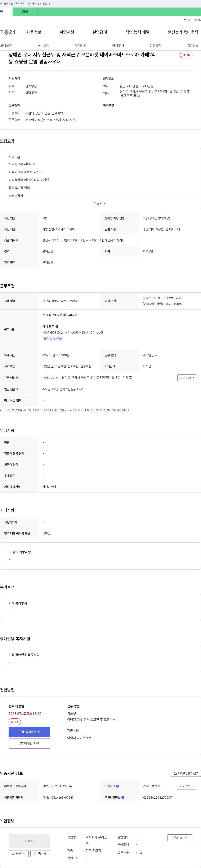Open the 직업 능력 개발 menu
This screenshot has height=868, width=201.
[138, 32]
